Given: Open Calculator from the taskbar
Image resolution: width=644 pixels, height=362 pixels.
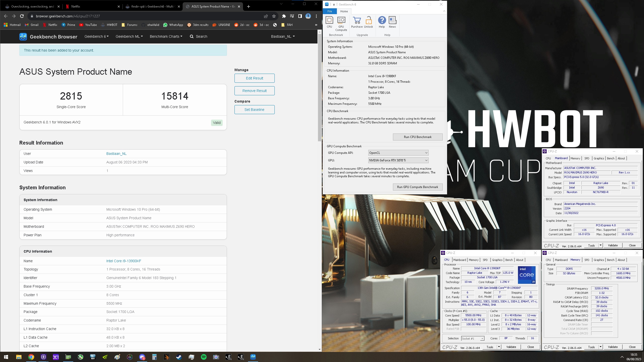Looking at the screenshot, I should coord(154,357).
